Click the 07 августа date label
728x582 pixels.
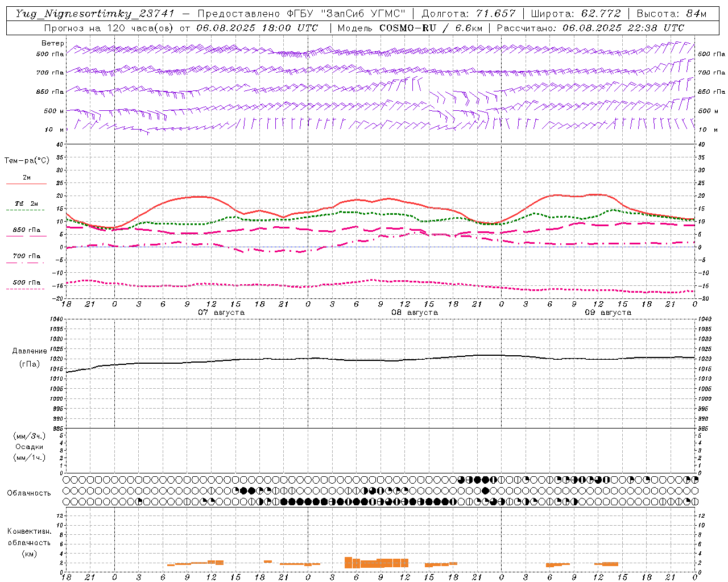point(221,313)
